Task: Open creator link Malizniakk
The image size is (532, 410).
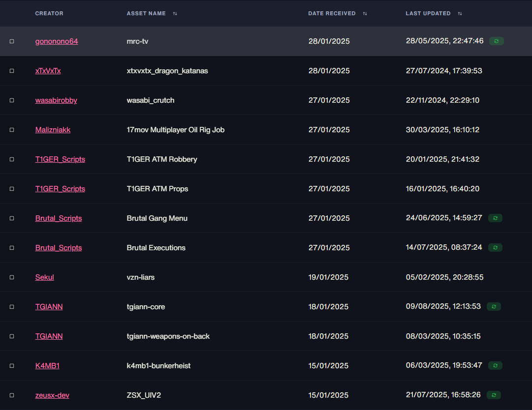Action: click(53, 130)
